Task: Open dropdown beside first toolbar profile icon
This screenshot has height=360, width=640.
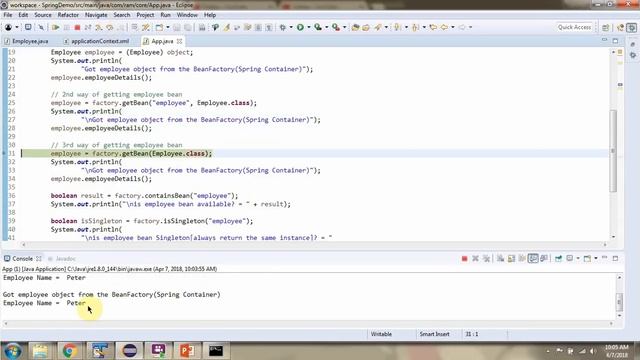Action: point(17,27)
